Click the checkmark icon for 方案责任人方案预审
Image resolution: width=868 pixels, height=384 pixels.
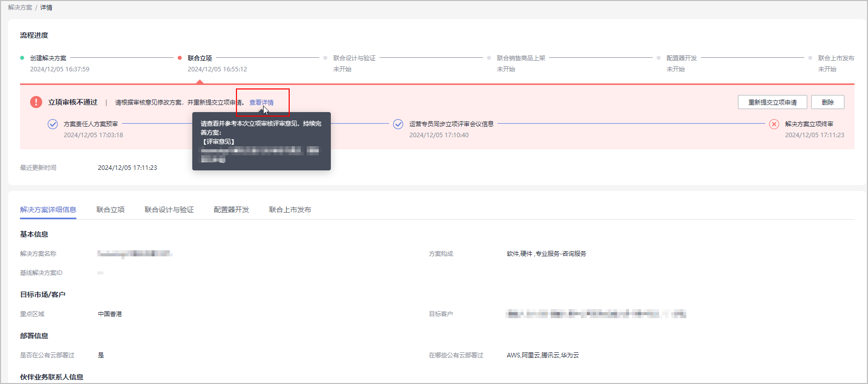[53, 124]
